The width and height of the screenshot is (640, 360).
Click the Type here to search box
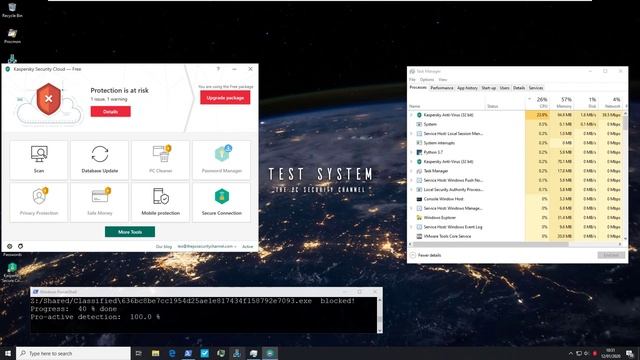[x=73, y=353]
